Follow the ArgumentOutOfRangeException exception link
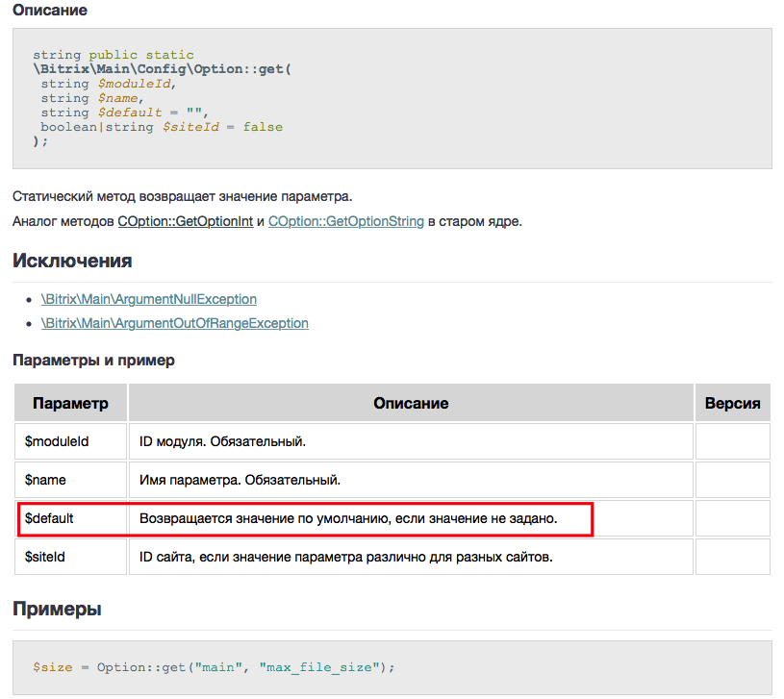The image size is (784, 699). 175,323
